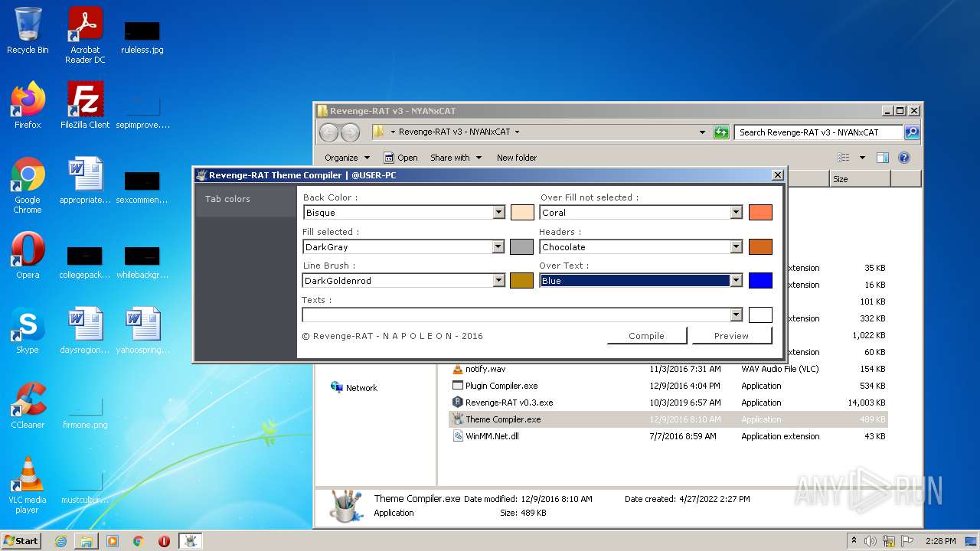Select the Opera desktop shortcut
This screenshot has height=551, width=980.
click(28, 256)
